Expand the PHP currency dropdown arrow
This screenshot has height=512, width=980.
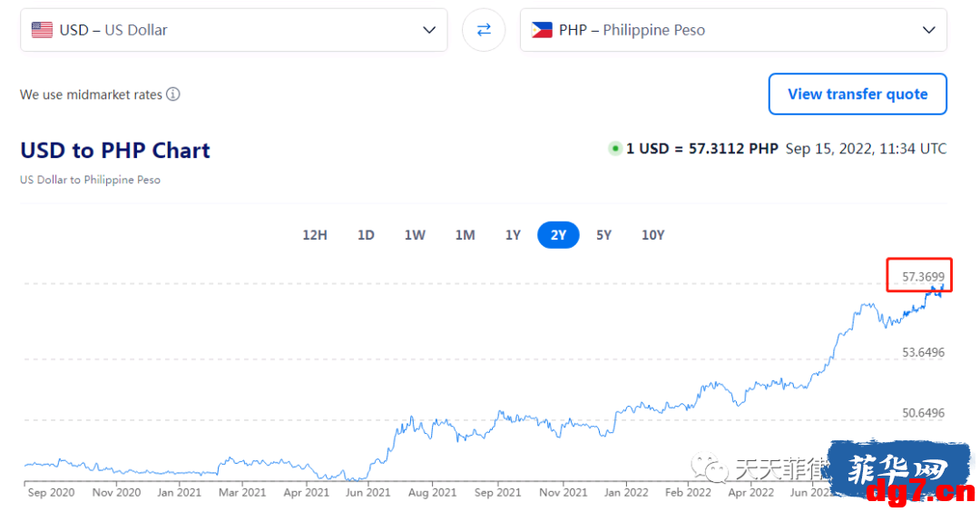(929, 30)
